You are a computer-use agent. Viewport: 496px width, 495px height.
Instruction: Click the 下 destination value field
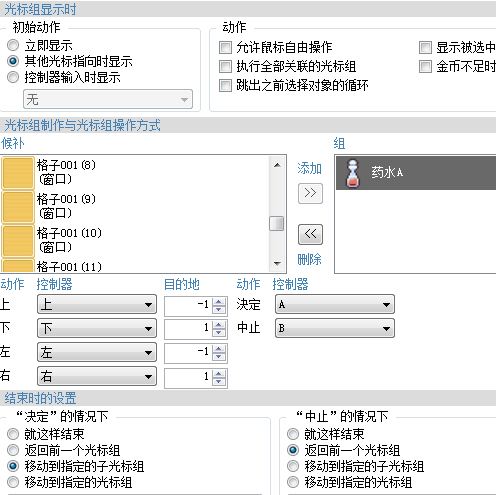click(188, 329)
